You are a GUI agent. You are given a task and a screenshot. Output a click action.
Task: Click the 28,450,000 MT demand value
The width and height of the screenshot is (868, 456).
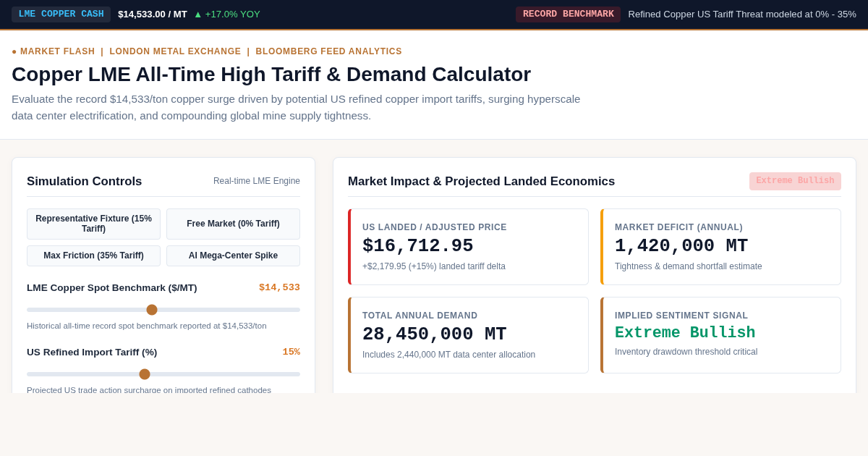point(435,334)
